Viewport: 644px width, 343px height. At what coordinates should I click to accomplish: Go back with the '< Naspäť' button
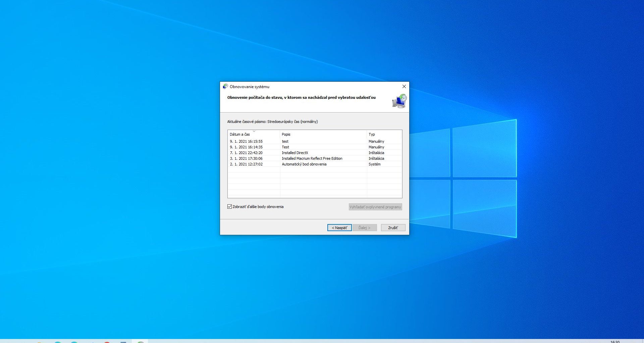(339, 228)
